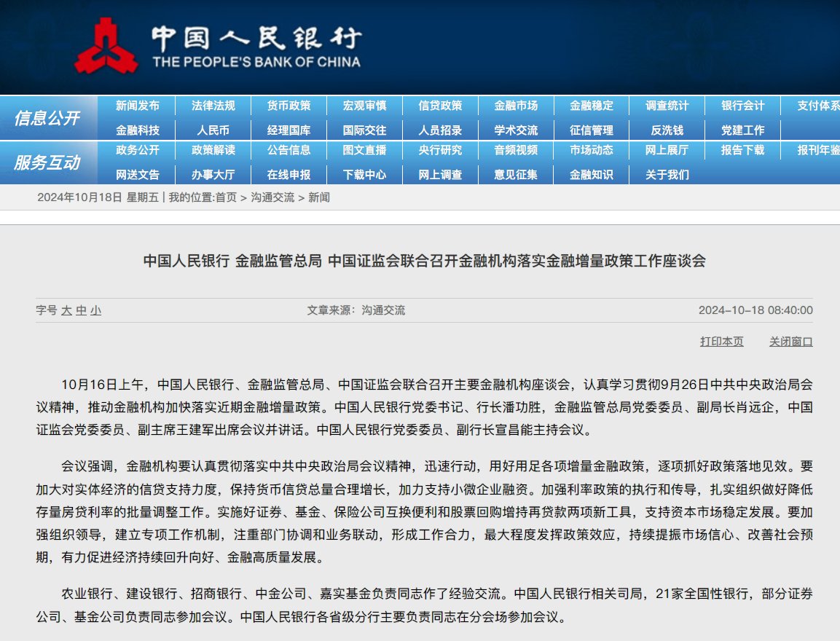This screenshot has height=641, width=840.
Task: Click the article headline text
Action: (x=424, y=261)
